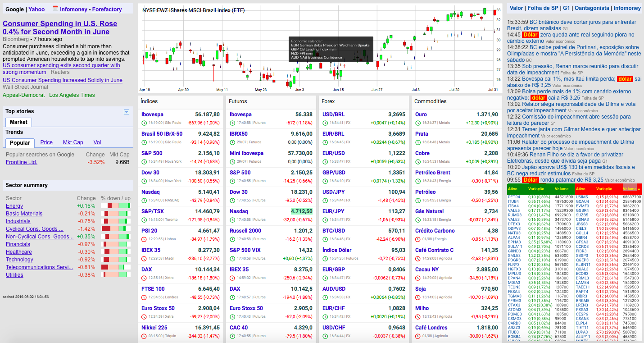Image resolution: width=644 pixels, height=343 pixels.
Task: Open the Los Angeles Times link
Action: pyautogui.click(x=72, y=95)
